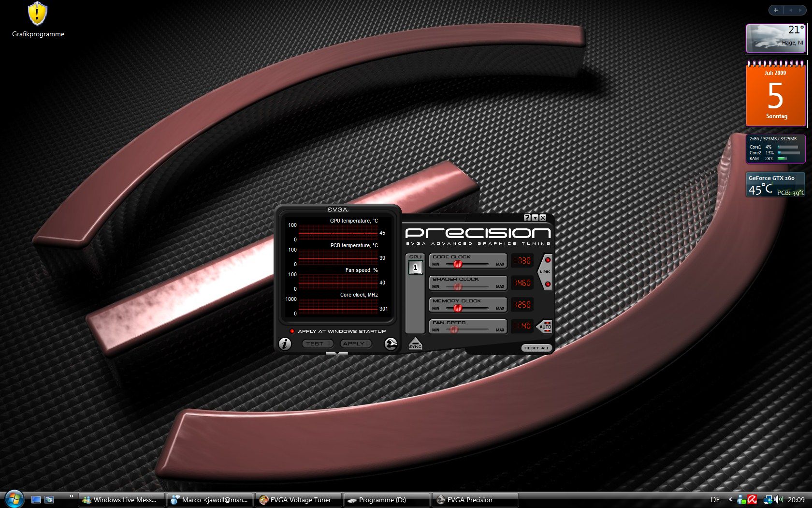Toggle AUTO fan speed control
Screen dimensions: 812x508
[545, 327]
